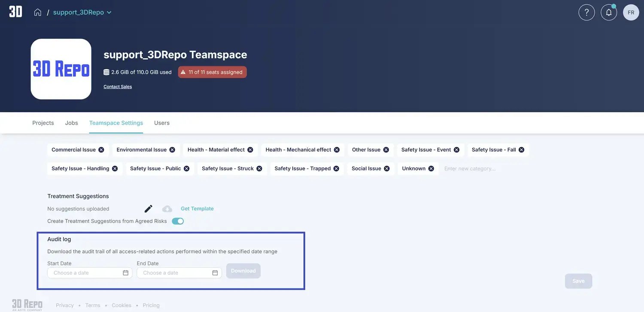
Task: Remove the Other Issue category
Action: tap(386, 150)
